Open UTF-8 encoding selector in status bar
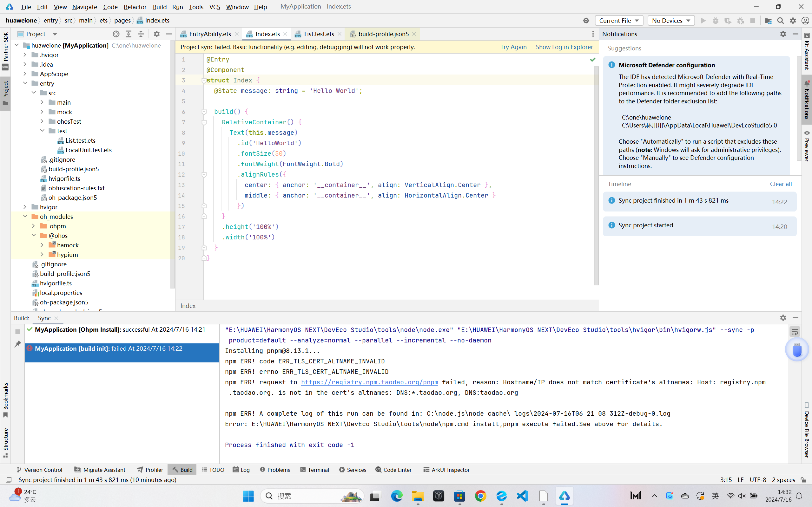Image resolution: width=812 pixels, height=507 pixels. pyautogui.click(x=758, y=480)
